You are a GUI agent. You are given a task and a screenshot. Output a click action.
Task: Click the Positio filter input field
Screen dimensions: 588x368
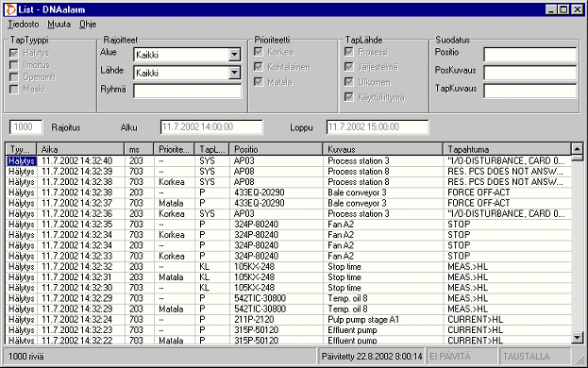tap(529, 55)
